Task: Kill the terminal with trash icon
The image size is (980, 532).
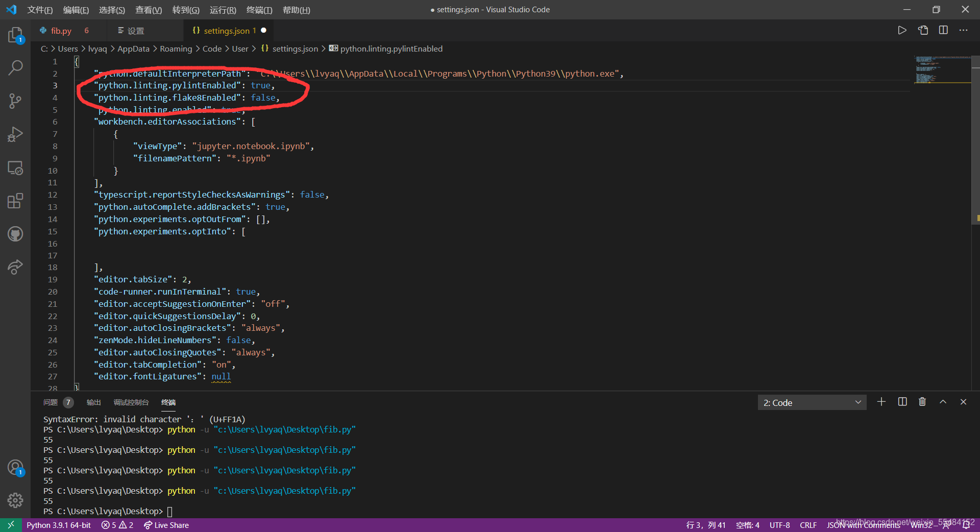Action: [x=922, y=402]
